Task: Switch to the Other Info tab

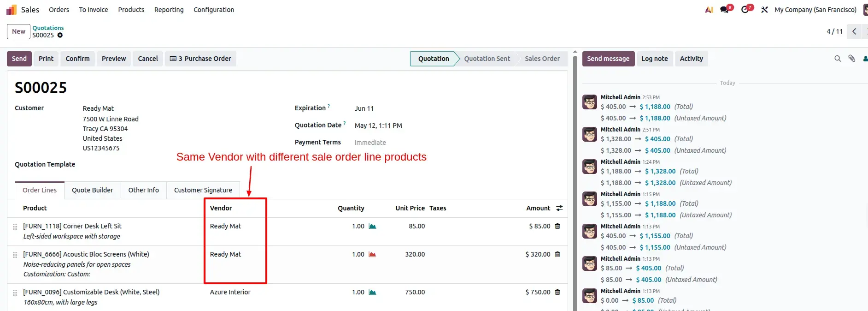Action: click(144, 190)
